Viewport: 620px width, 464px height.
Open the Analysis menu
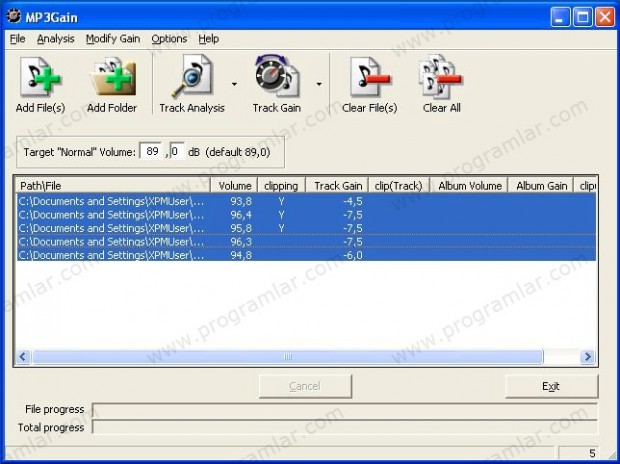click(56, 39)
